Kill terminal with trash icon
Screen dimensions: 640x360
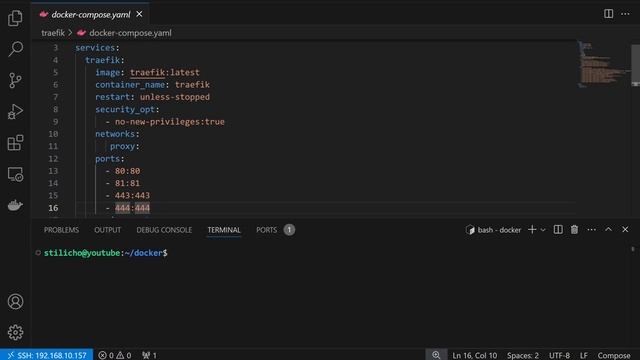coord(574,230)
